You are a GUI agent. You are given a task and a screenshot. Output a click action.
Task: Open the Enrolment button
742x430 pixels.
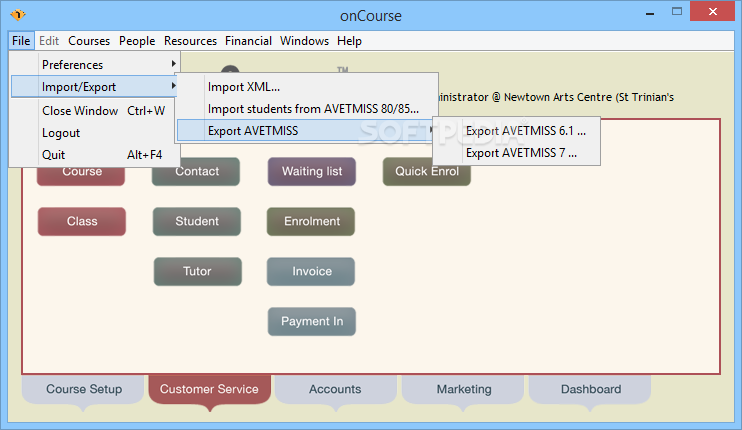(x=311, y=221)
